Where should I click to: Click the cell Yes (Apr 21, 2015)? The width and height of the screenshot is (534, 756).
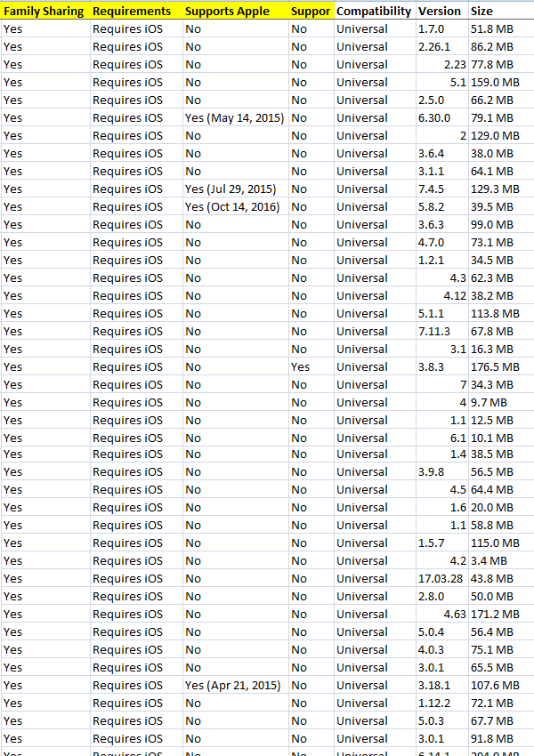coord(236,685)
